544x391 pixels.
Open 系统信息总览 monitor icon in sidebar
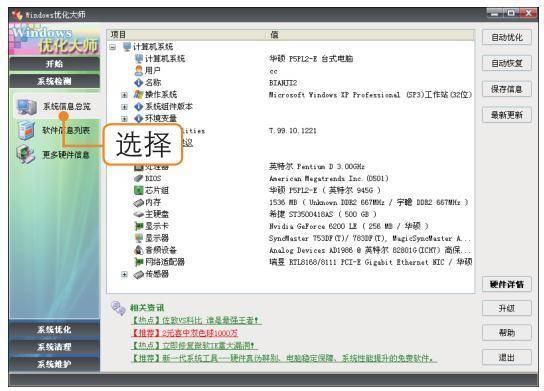[27, 107]
